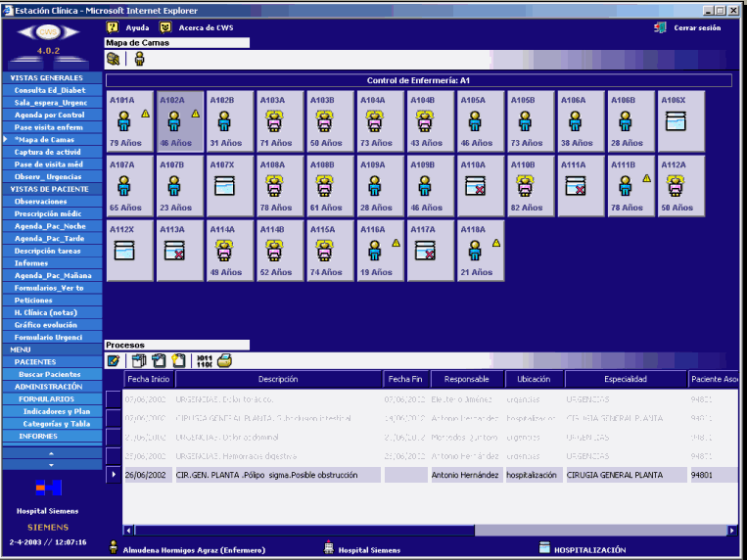
Task: Click the edit pencil icon in Procesos toolbar
Action: click(113, 361)
